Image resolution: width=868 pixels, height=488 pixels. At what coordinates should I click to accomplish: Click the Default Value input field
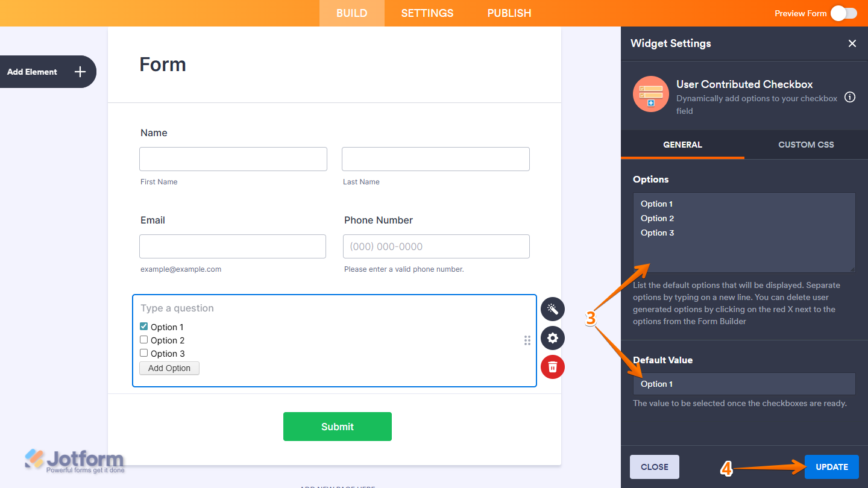(x=744, y=383)
